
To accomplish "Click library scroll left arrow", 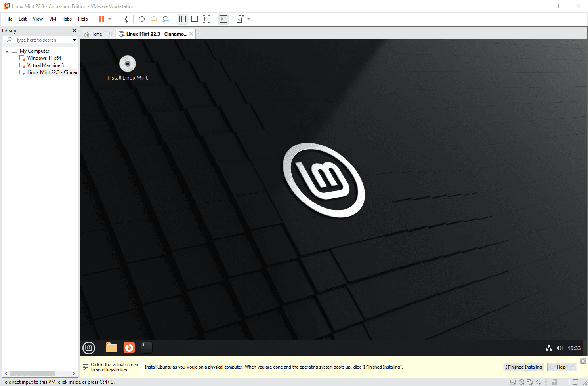I will click(x=6, y=373).
